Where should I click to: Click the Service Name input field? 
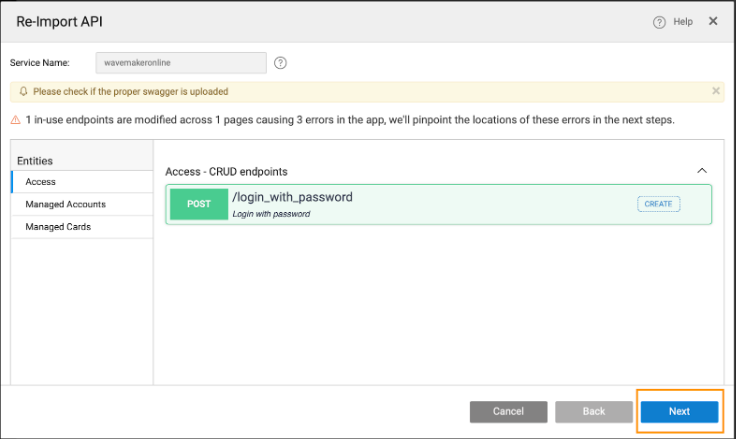[181, 63]
